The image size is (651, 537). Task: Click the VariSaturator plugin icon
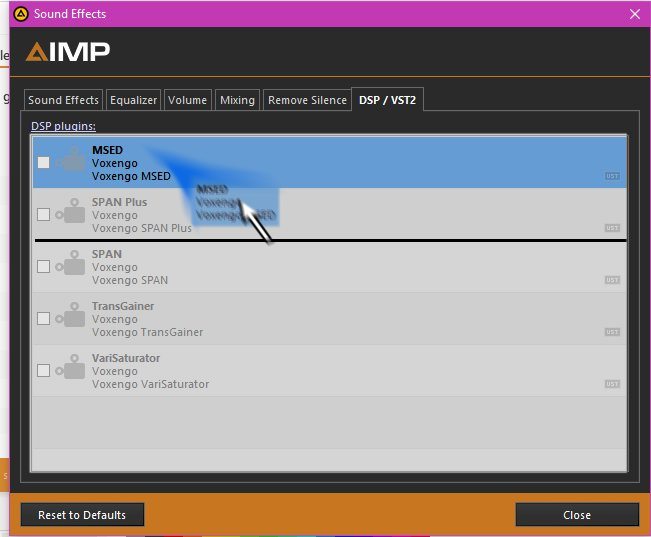coord(70,367)
